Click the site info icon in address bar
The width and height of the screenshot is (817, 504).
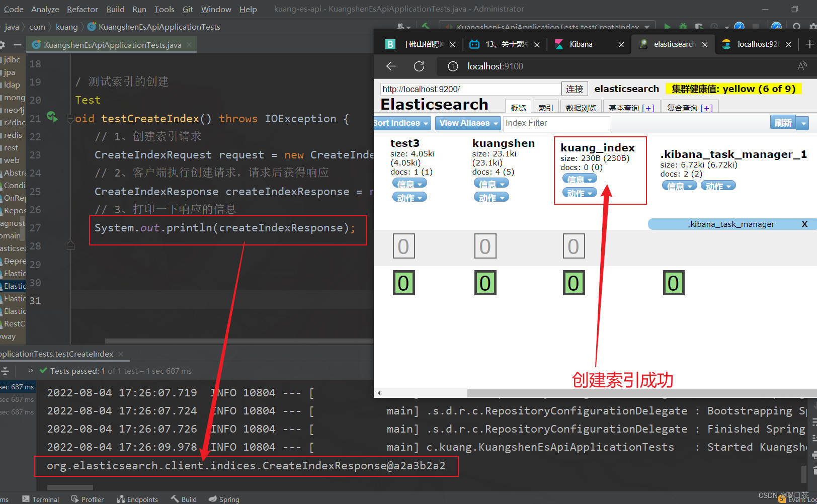pos(453,66)
